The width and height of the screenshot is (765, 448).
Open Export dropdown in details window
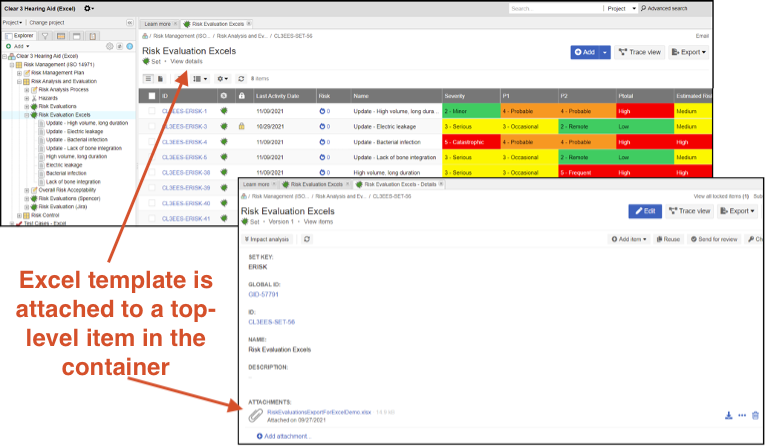(x=737, y=211)
